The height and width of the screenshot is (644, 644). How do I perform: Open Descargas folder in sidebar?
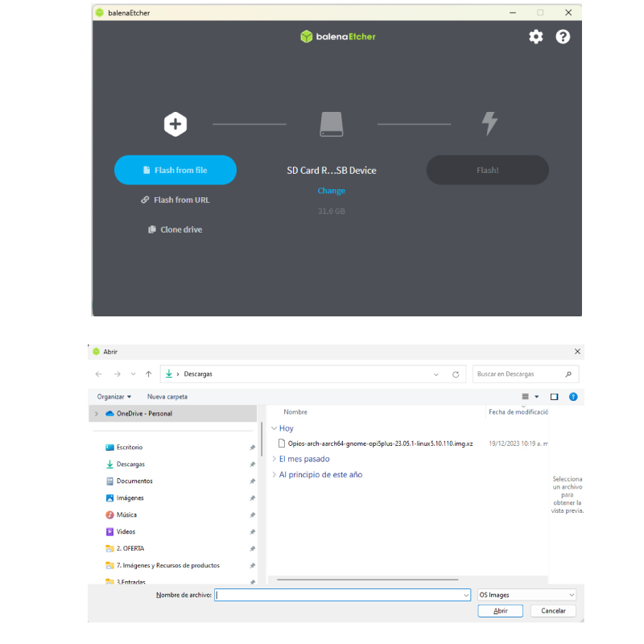point(130,464)
